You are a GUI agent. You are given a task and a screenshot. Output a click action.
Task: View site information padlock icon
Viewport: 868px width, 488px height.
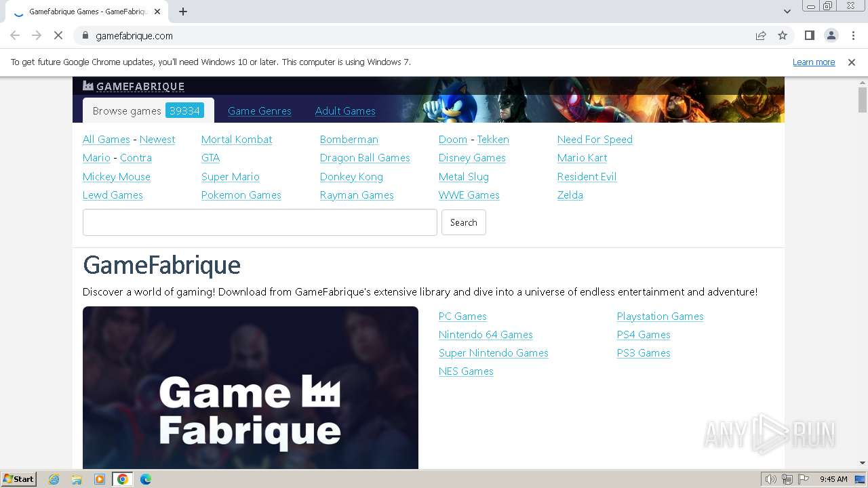pos(85,35)
